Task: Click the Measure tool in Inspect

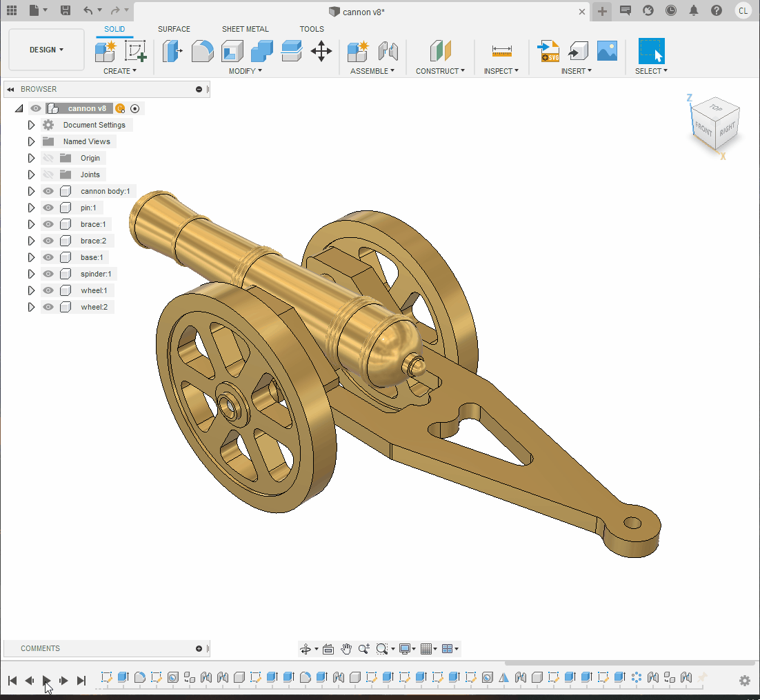Action: pos(501,51)
